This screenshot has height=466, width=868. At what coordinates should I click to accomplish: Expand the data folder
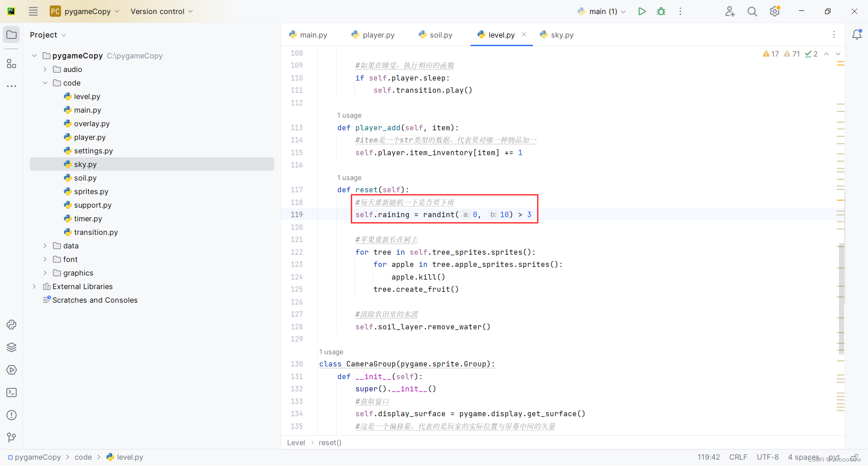[45, 246]
